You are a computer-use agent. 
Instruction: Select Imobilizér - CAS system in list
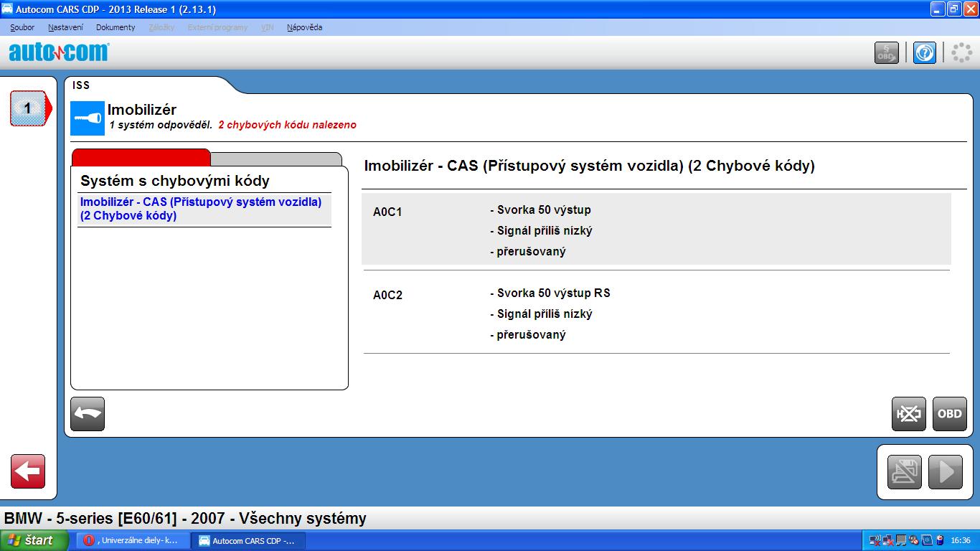pyautogui.click(x=201, y=209)
